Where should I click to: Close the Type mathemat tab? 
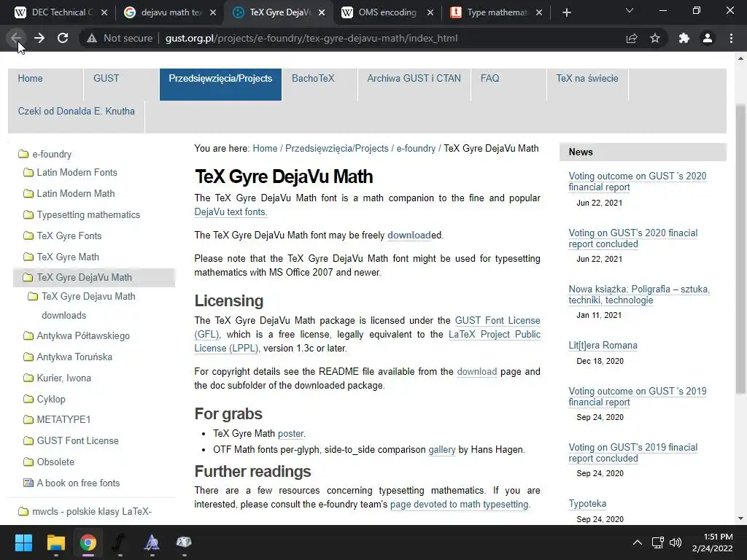(x=539, y=12)
